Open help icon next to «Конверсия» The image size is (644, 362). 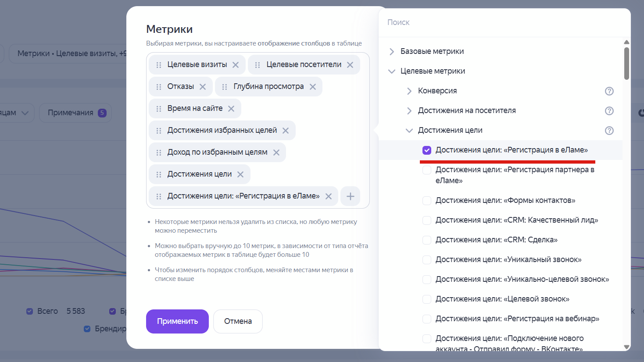pyautogui.click(x=609, y=91)
